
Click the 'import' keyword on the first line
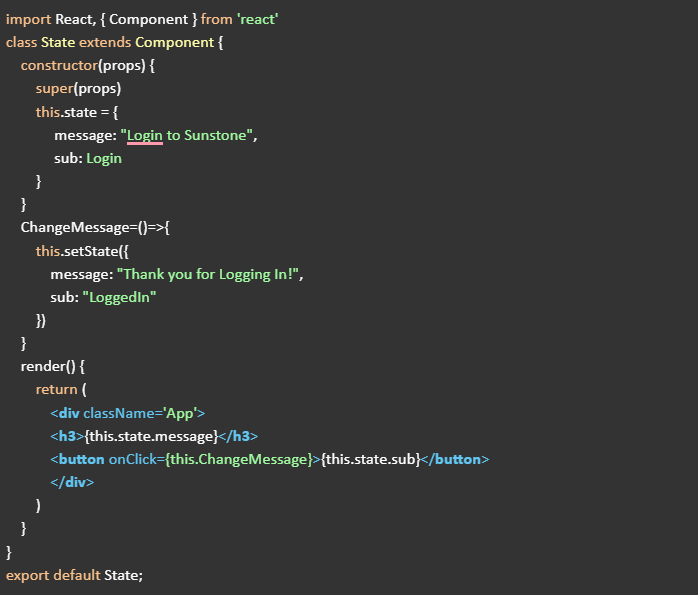[x=28, y=20]
